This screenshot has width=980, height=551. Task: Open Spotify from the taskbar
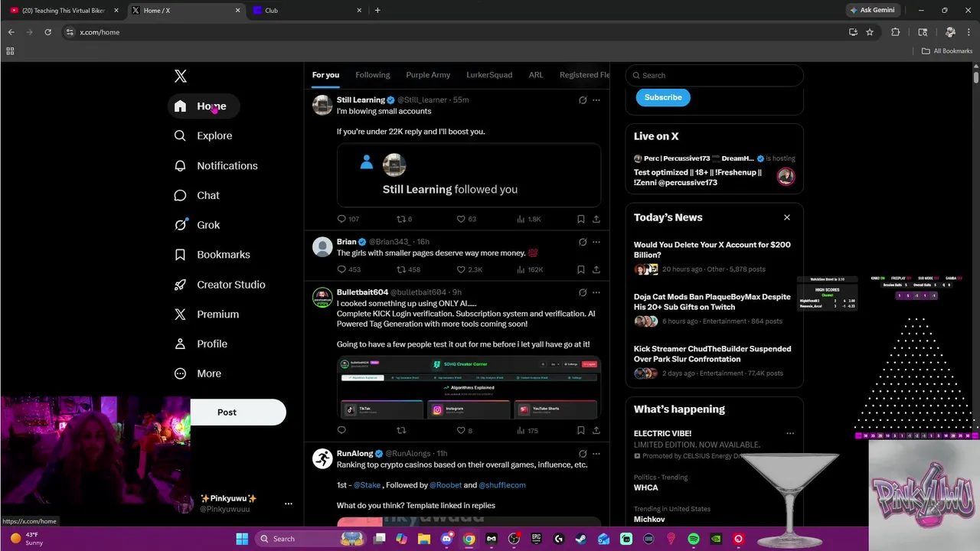pyautogui.click(x=693, y=539)
